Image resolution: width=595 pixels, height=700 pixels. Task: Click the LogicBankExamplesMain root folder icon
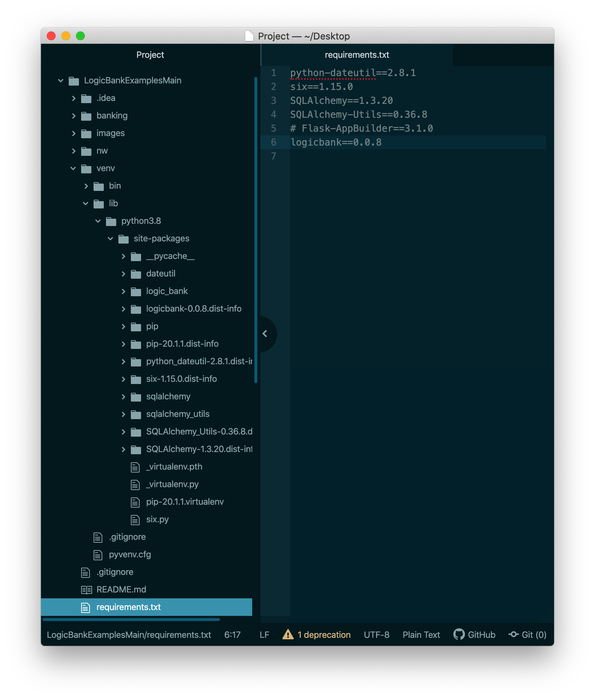click(74, 81)
